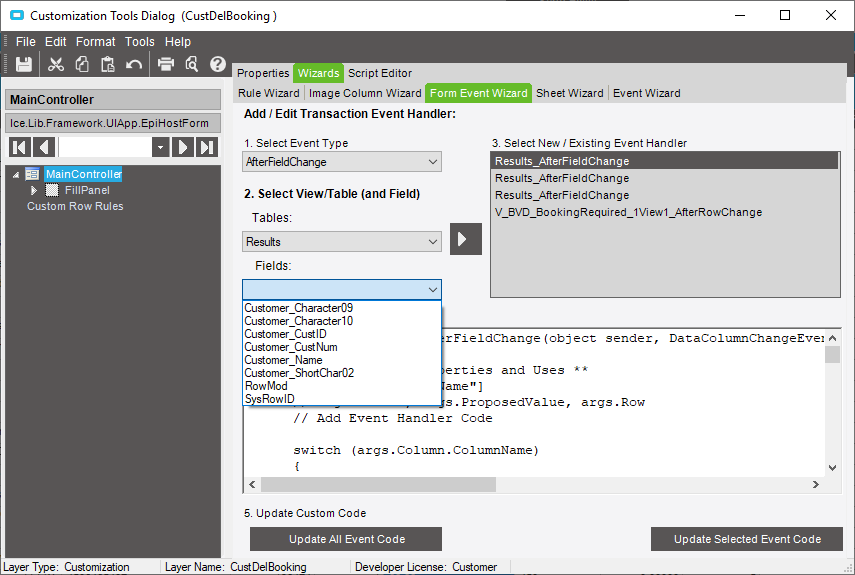Click the Copy icon in the toolbar
Viewport: 855px width, 575px height.
tap(82, 64)
